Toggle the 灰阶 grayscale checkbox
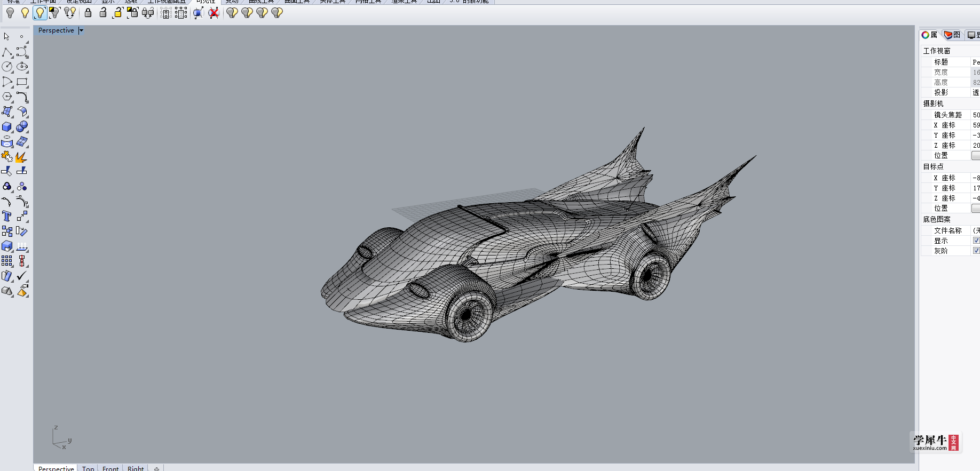The height and width of the screenshot is (471, 980). [976, 251]
